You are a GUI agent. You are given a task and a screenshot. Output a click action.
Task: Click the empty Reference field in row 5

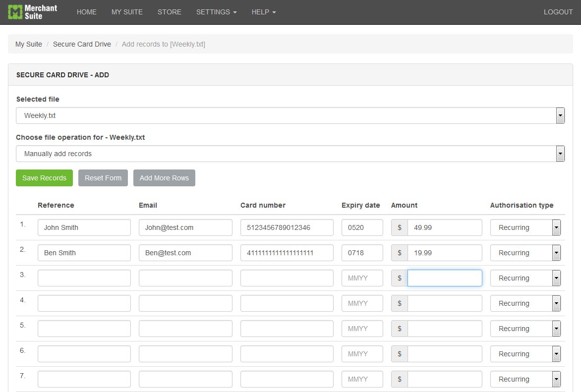point(84,329)
